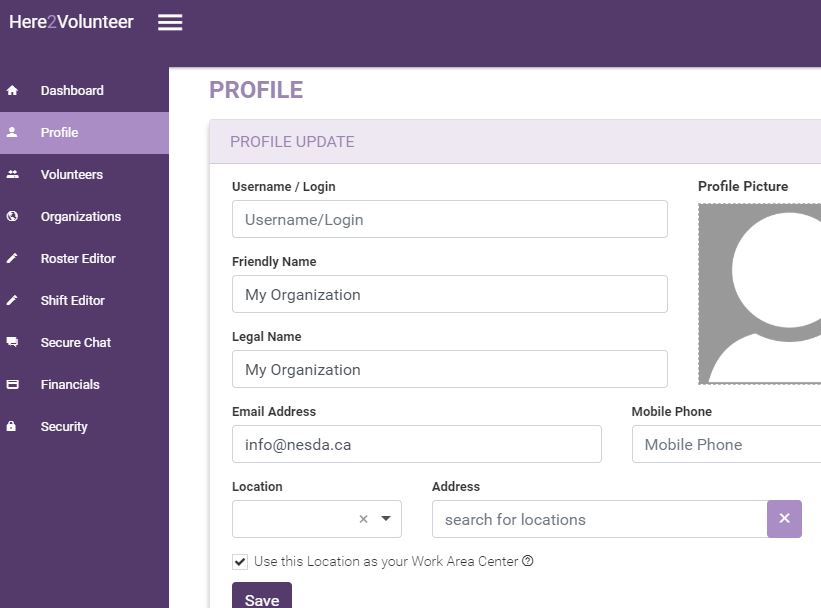Image resolution: width=821 pixels, height=608 pixels.
Task: Select the Profile person icon in sidebar
Action: [12, 132]
